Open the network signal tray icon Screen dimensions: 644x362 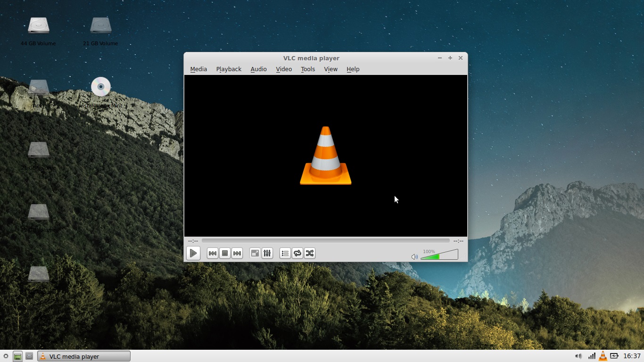591,356
